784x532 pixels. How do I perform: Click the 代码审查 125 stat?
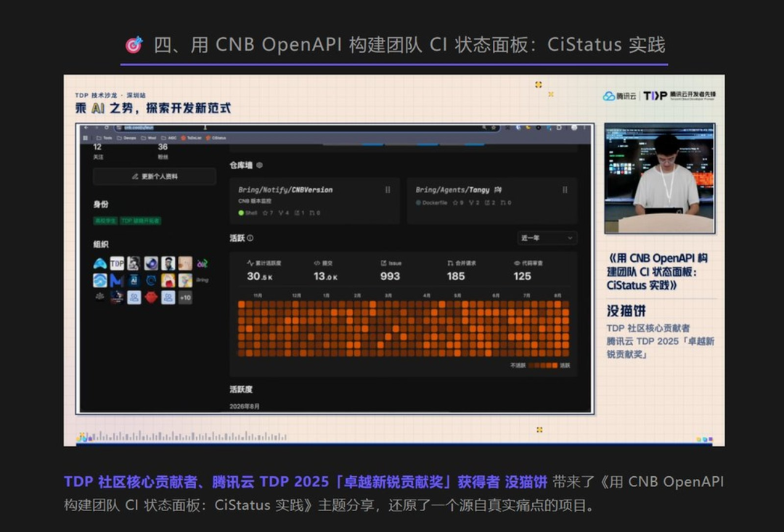tap(526, 271)
